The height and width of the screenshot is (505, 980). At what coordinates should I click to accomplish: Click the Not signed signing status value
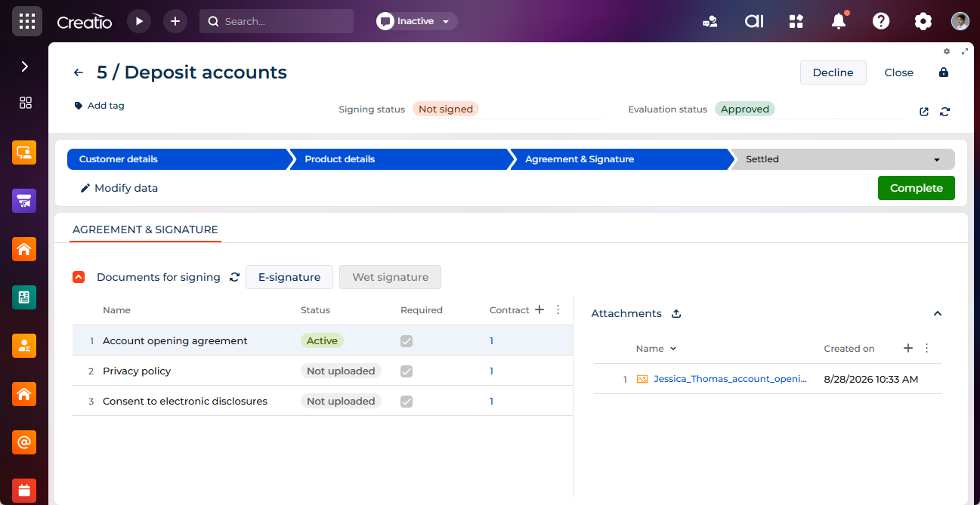[446, 109]
